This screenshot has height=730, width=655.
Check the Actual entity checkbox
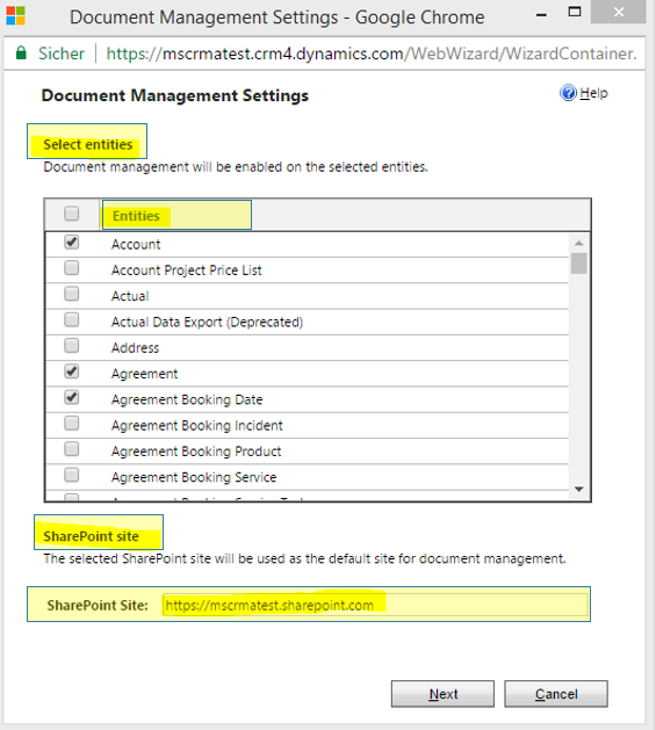click(x=72, y=294)
